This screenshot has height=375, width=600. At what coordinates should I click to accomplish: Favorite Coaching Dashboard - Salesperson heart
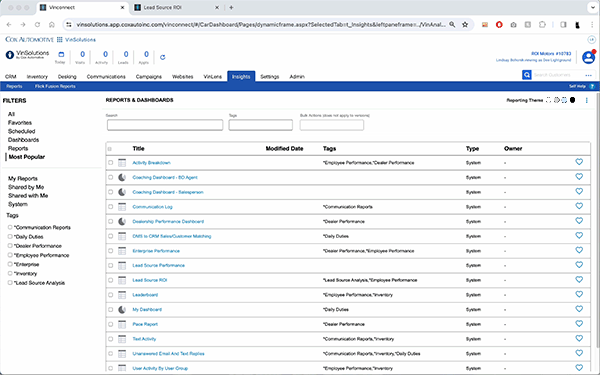point(579,191)
